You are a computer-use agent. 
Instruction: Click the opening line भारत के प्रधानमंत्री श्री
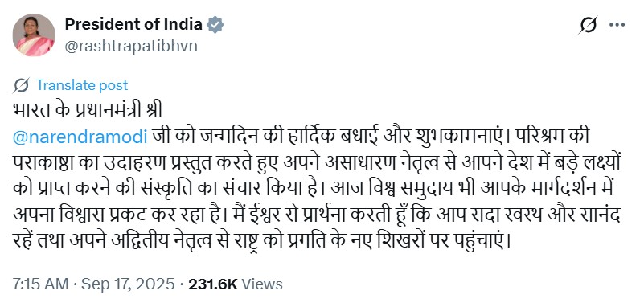pyautogui.click(x=88, y=111)
